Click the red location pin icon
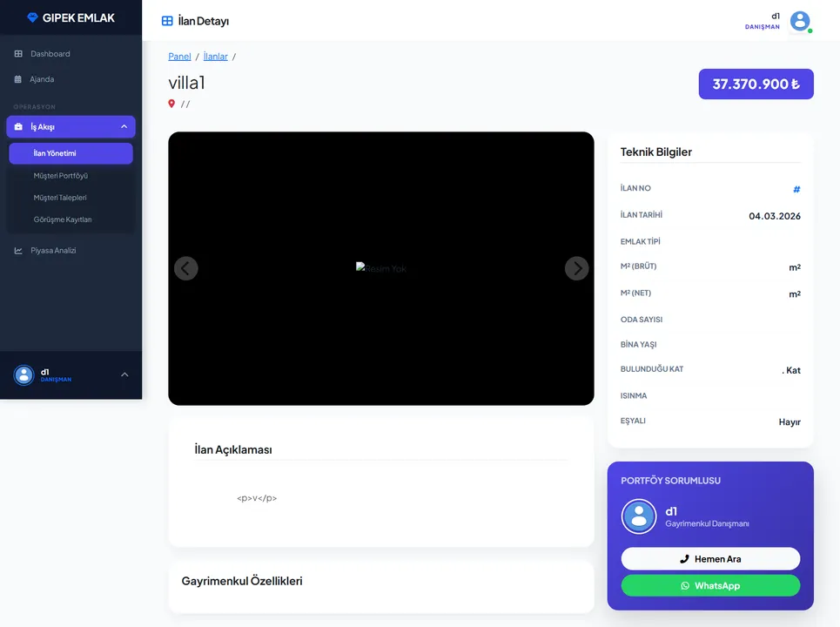The image size is (840, 627). click(x=171, y=104)
